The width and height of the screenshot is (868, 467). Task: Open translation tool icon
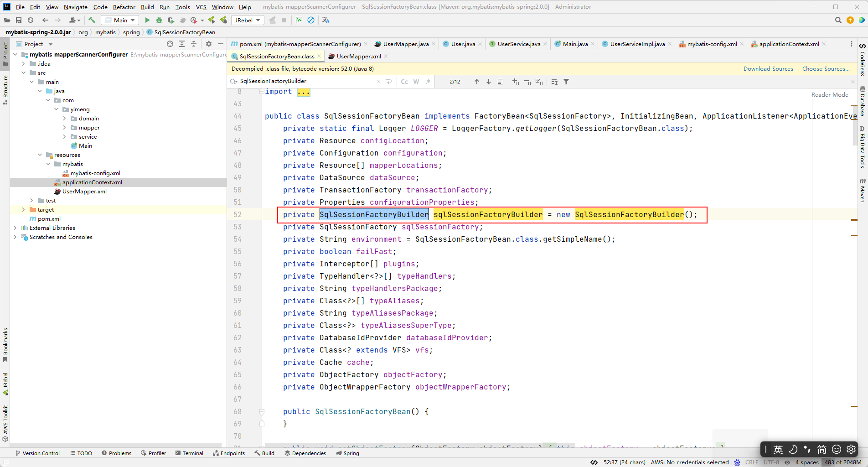[x=325, y=20]
